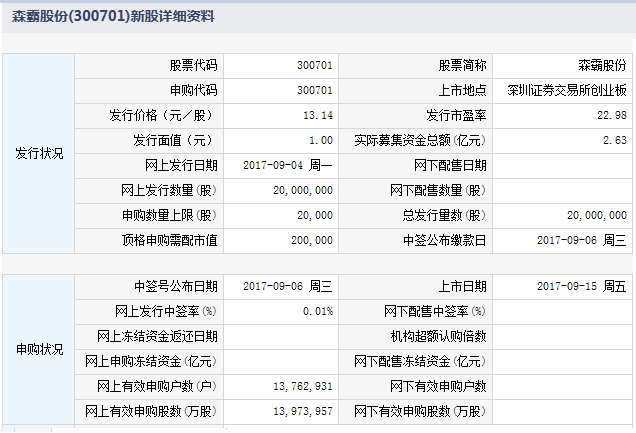
Task: Click the 发行市盈率 value 22.98
Action: pyautogui.click(x=612, y=115)
